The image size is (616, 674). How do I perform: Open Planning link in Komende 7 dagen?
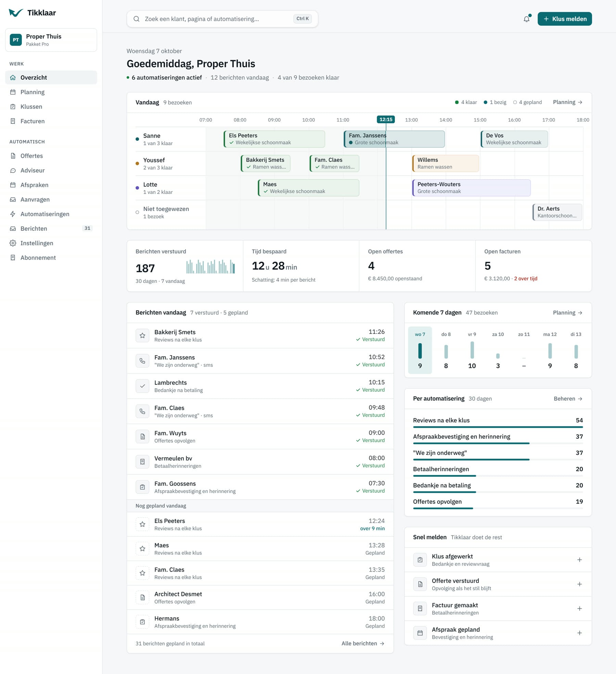click(567, 313)
